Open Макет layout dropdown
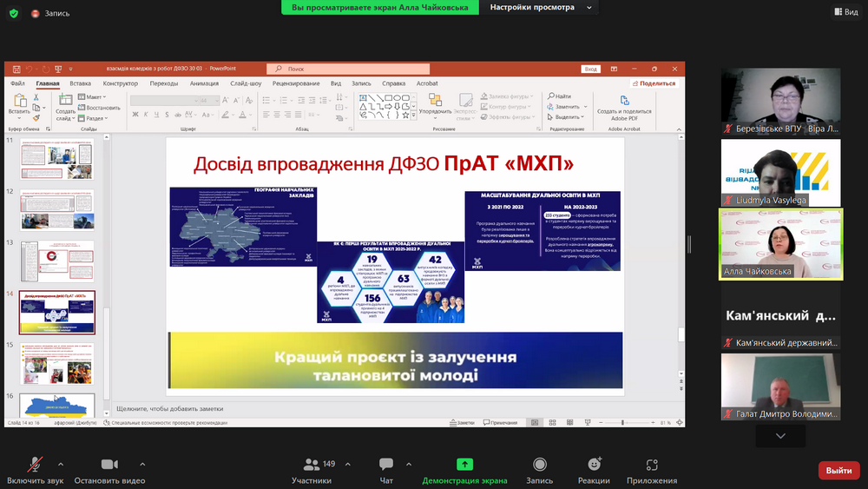 click(x=93, y=97)
